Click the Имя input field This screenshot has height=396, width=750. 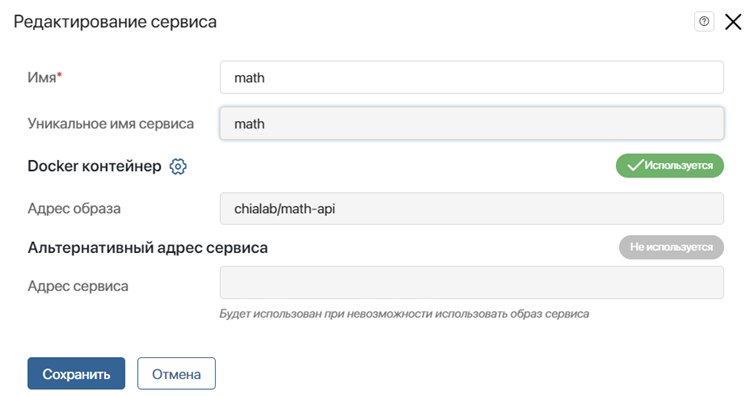(472, 77)
